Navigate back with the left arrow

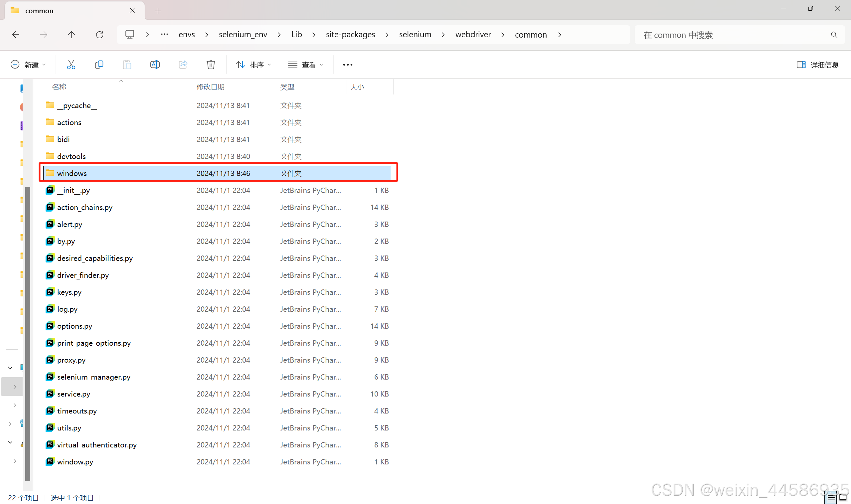16,35
